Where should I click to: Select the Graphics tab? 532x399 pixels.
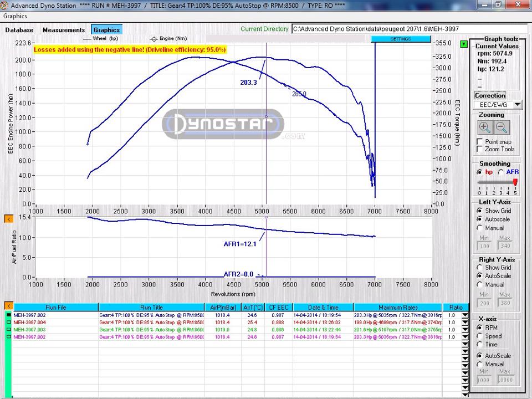point(106,30)
